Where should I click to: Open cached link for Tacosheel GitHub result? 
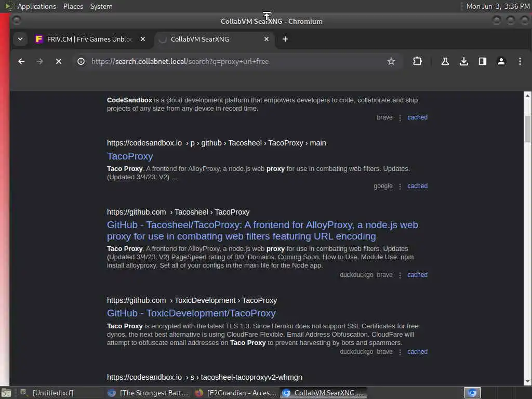point(417,275)
